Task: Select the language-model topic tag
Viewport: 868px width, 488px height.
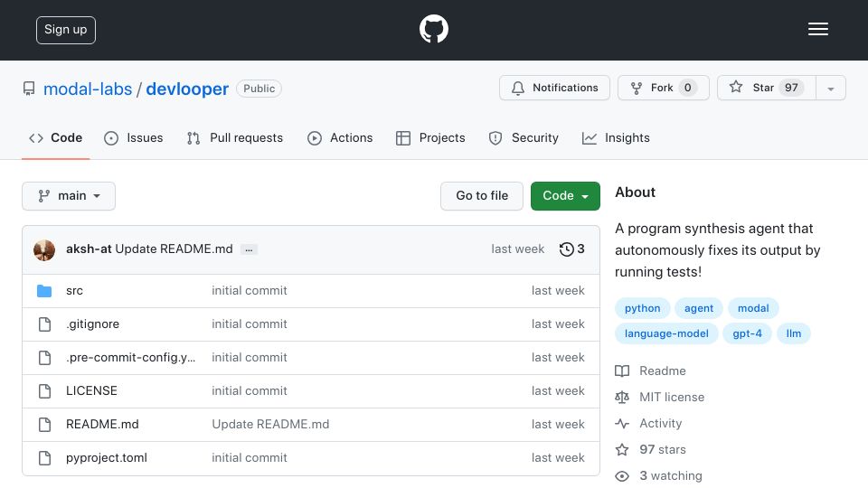Action: (666, 333)
